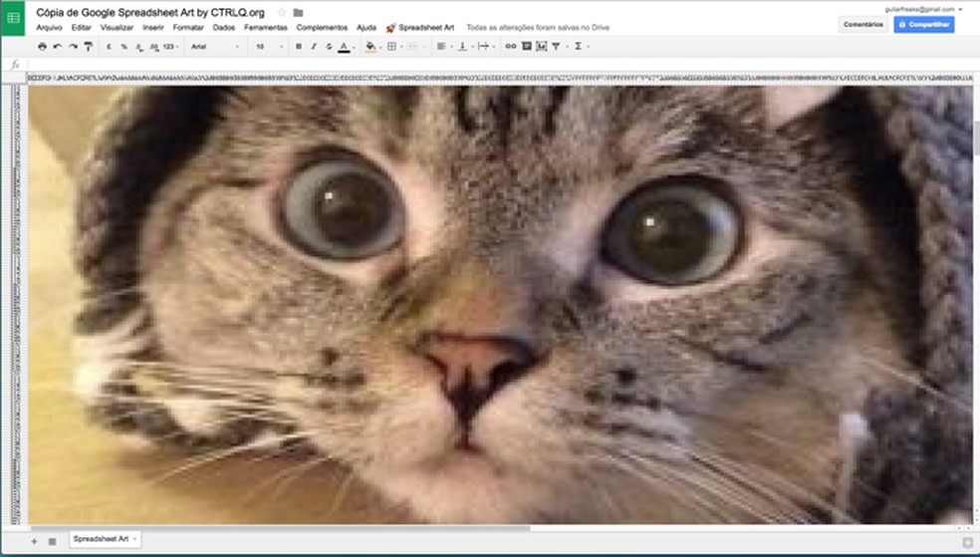Open the font size 10 dropdown
The width and height of the screenshot is (980, 557).
click(x=269, y=46)
